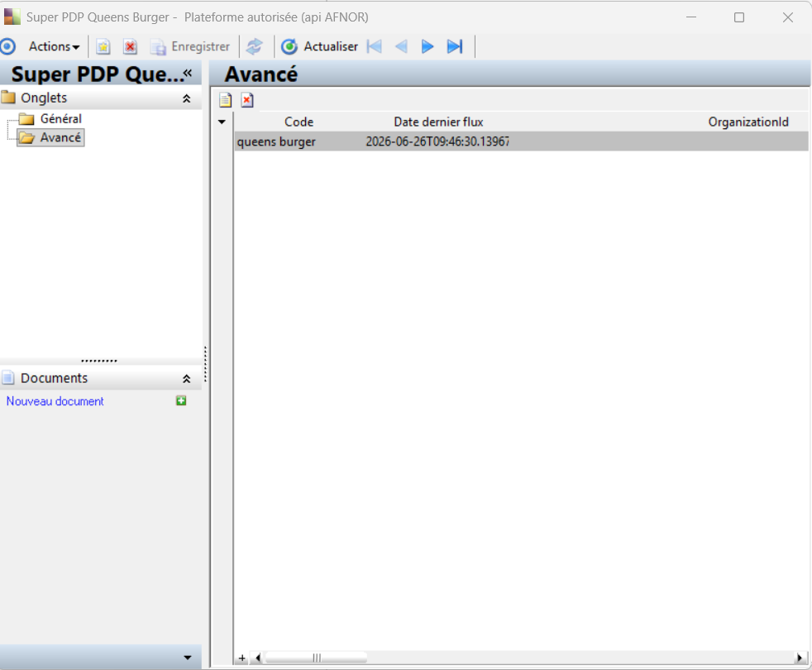
Task: Click the Onglets folder icon
Action: (8, 98)
